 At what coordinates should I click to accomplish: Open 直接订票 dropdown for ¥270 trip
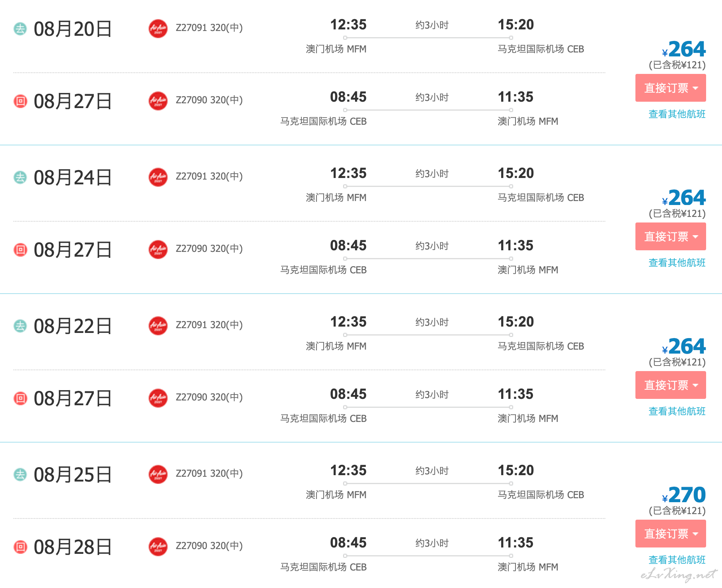tap(670, 534)
